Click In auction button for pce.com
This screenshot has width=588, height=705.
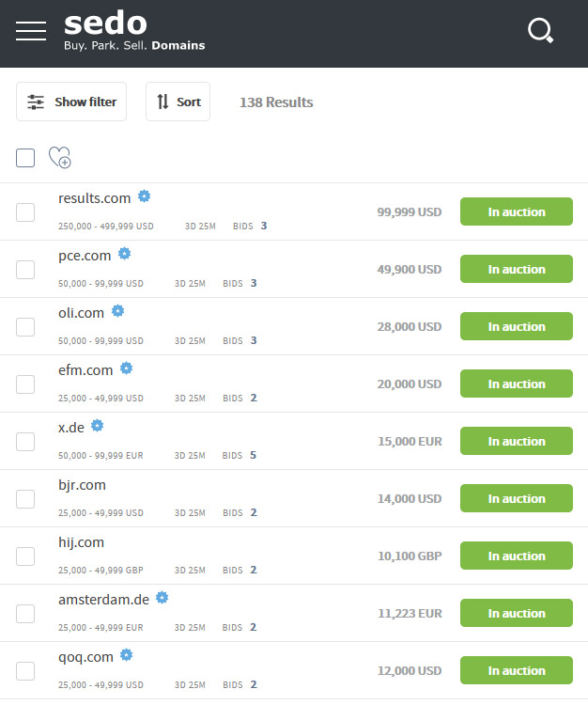[x=517, y=269]
